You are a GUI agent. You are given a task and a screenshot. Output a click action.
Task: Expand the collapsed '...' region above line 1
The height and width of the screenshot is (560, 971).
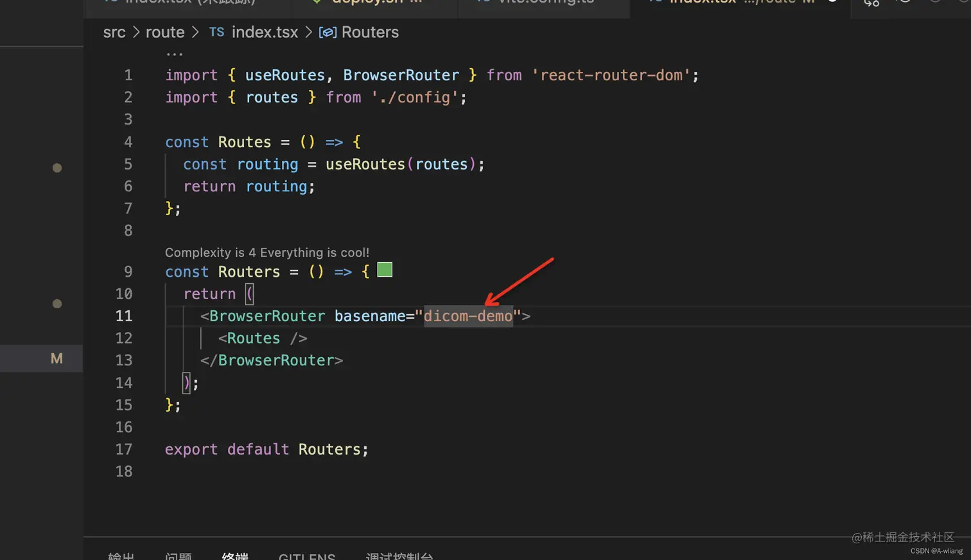pos(174,54)
